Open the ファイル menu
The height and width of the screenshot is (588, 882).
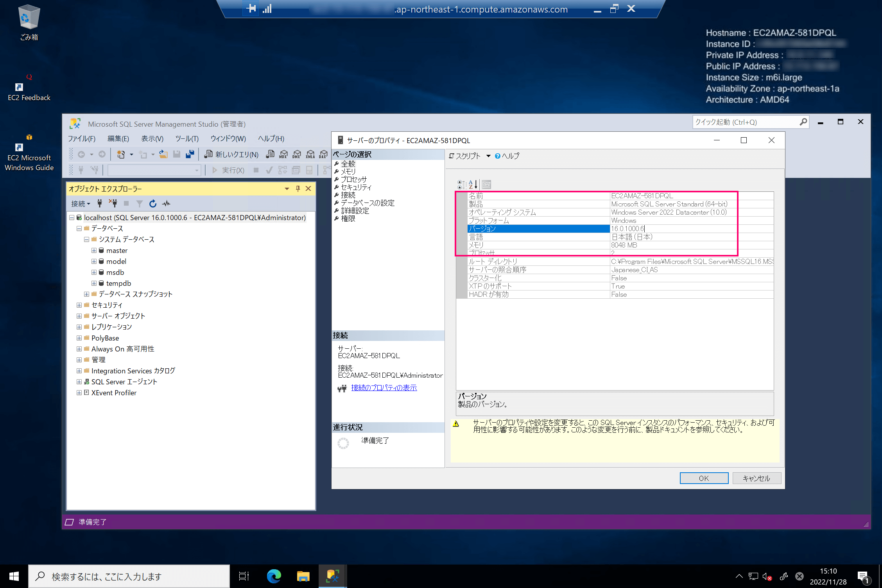point(81,138)
